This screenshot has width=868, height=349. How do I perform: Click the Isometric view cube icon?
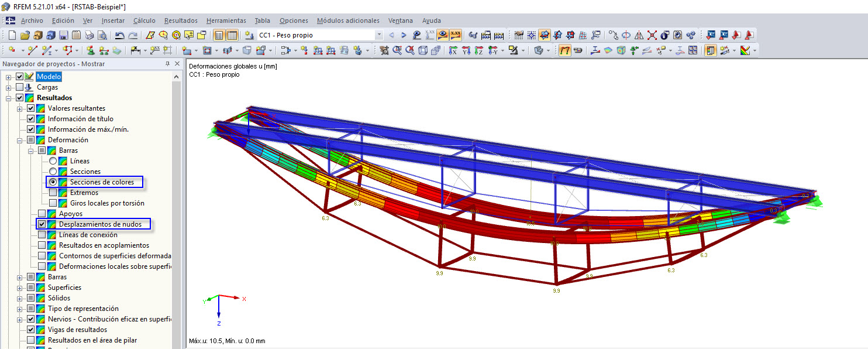[x=423, y=51]
